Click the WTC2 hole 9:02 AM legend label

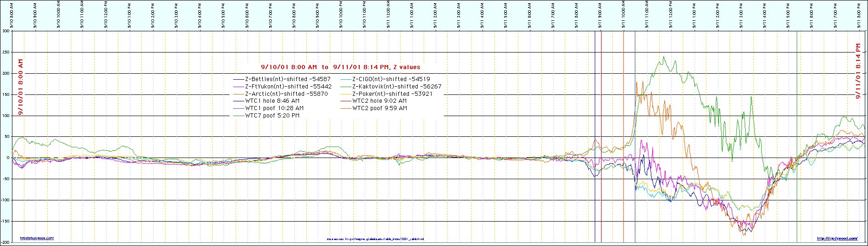point(379,101)
